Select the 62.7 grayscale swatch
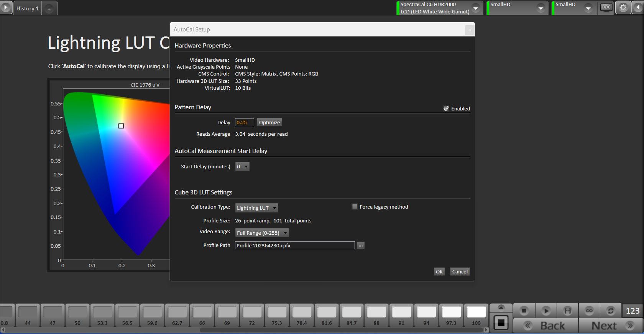The image size is (644, 334). (177, 316)
